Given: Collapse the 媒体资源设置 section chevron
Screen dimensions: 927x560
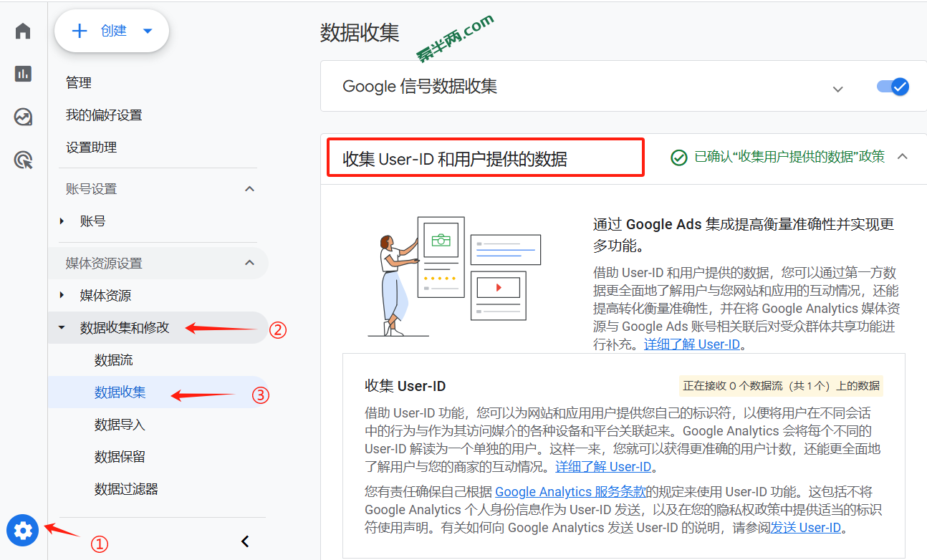Looking at the screenshot, I should coord(249,263).
